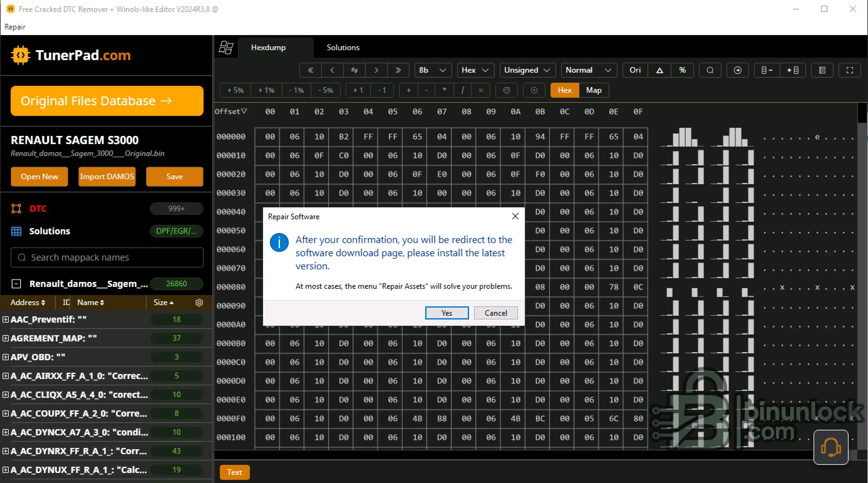
Task: Go to previous page with single-left arrow
Action: coord(332,70)
